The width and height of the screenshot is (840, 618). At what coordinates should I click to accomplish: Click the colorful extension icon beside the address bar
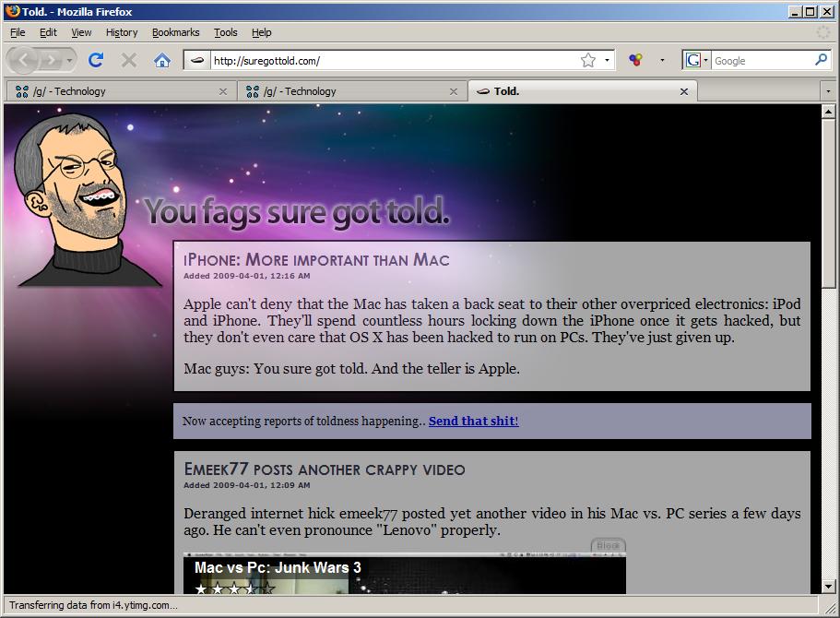click(x=635, y=61)
